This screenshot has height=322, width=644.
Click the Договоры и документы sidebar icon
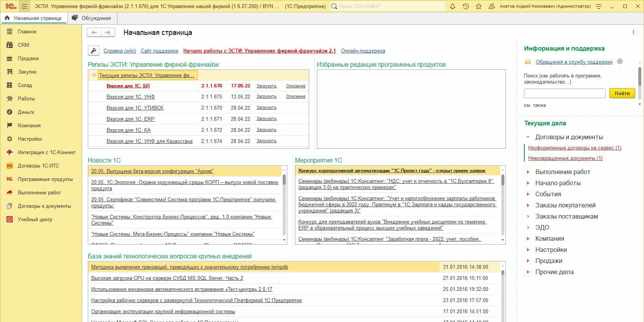pyautogui.click(x=10, y=206)
